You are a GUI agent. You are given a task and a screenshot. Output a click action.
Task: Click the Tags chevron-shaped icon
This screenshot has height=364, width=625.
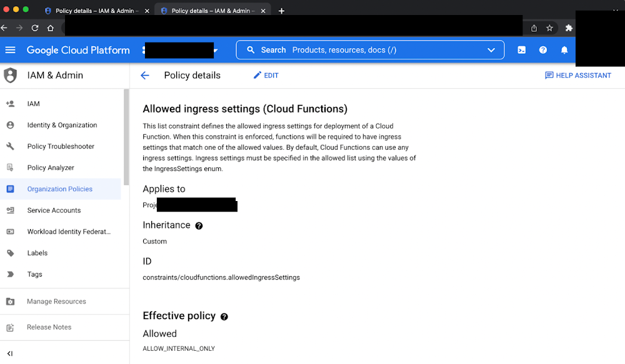[11, 274]
